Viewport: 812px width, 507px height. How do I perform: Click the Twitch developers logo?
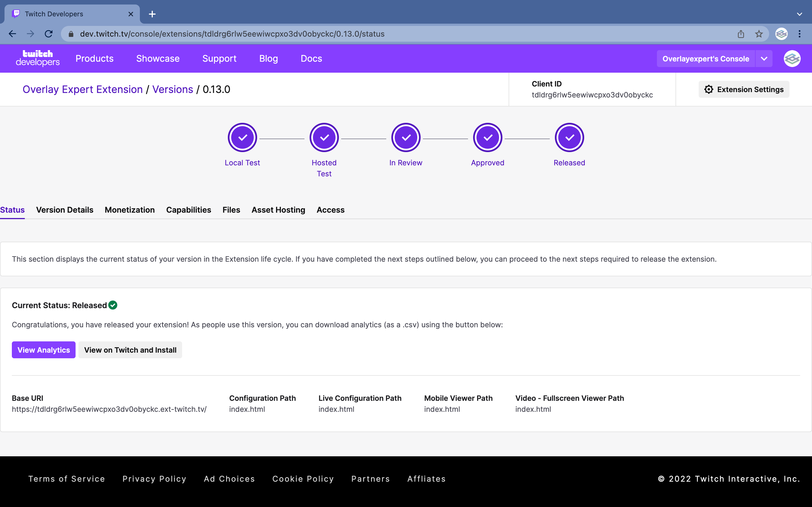(37, 58)
